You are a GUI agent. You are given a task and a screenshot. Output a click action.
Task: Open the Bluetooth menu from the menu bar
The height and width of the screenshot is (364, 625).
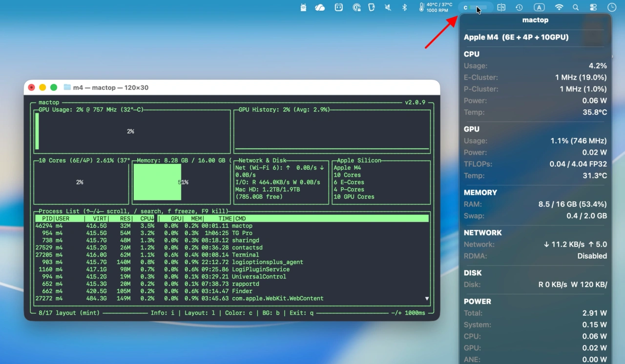click(x=404, y=7)
